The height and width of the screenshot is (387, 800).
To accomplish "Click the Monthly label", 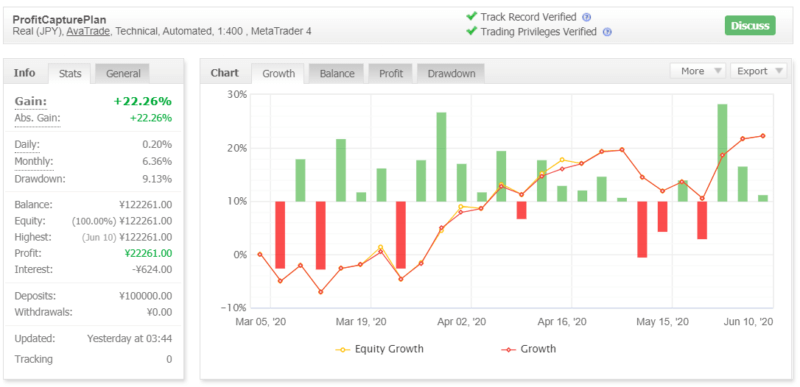I will pyautogui.click(x=34, y=162).
